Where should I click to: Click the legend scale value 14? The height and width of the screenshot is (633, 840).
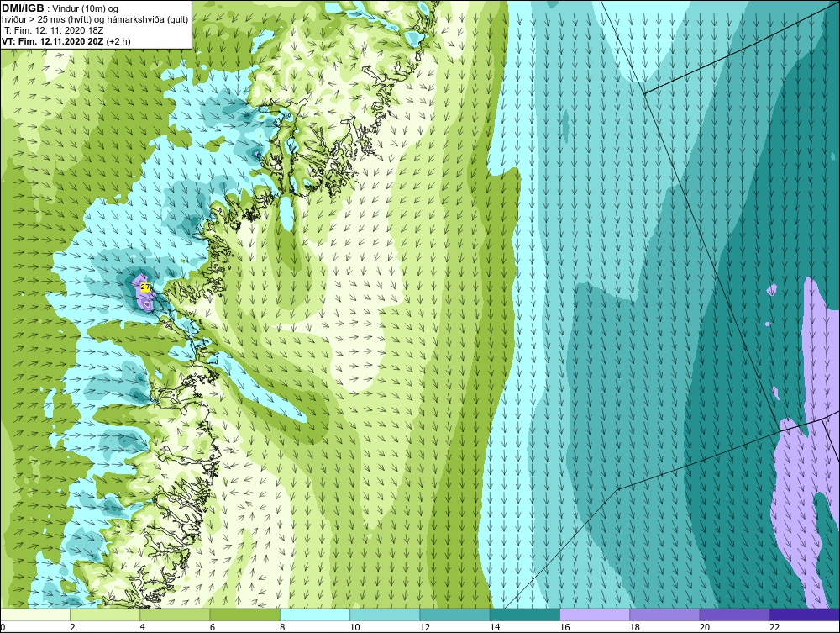pyautogui.click(x=495, y=628)
